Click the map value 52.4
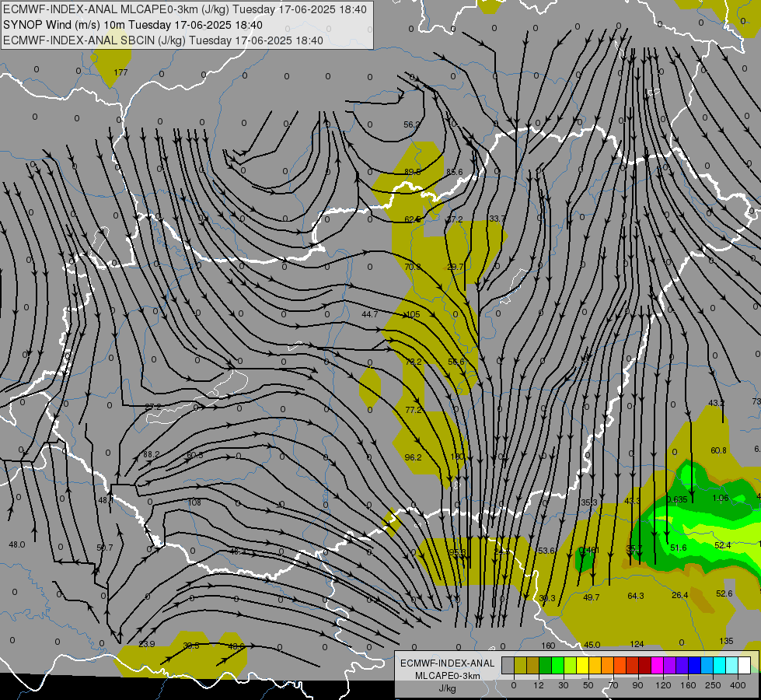Screen dimensions: 761x700 pyautogui.click(x=723, y=545)
